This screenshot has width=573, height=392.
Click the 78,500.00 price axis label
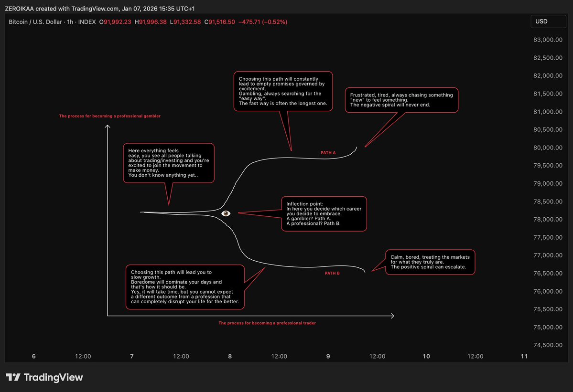click(547, 201)
